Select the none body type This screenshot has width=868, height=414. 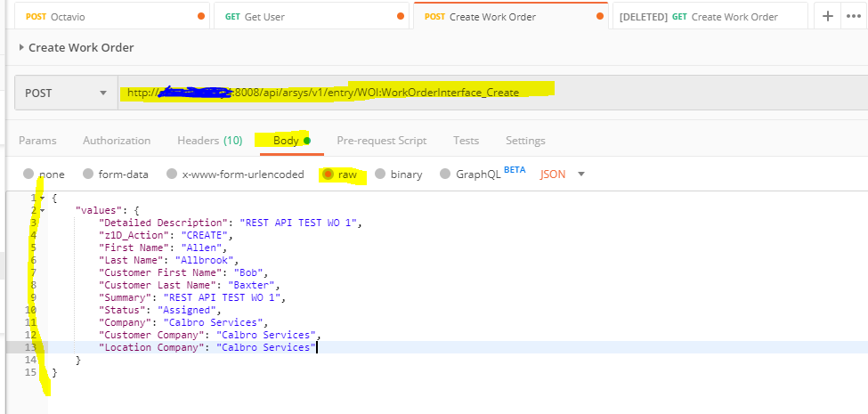pyautogui.click(x=29, y=175)
